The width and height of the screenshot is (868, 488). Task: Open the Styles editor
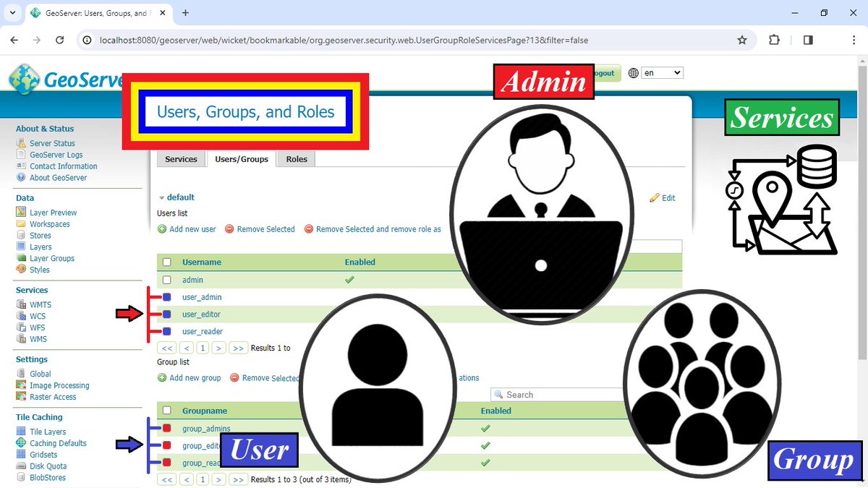click(43, 270)
